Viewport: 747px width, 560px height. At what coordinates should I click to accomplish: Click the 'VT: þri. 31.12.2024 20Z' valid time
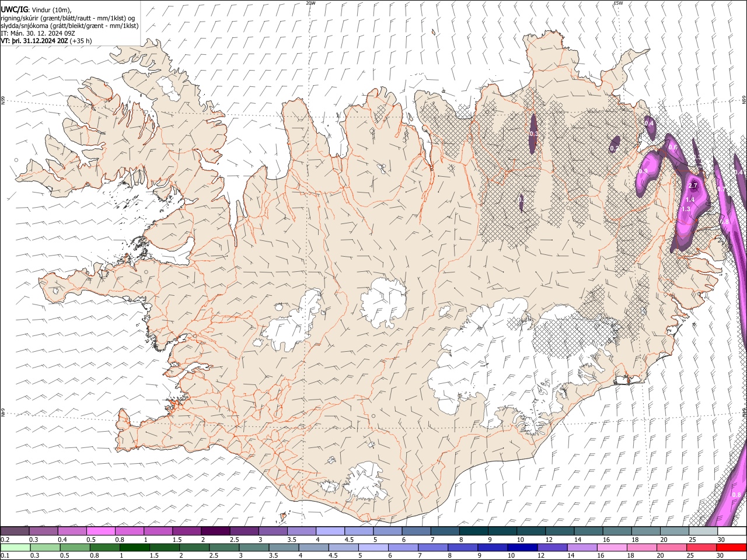coord(34,41)
